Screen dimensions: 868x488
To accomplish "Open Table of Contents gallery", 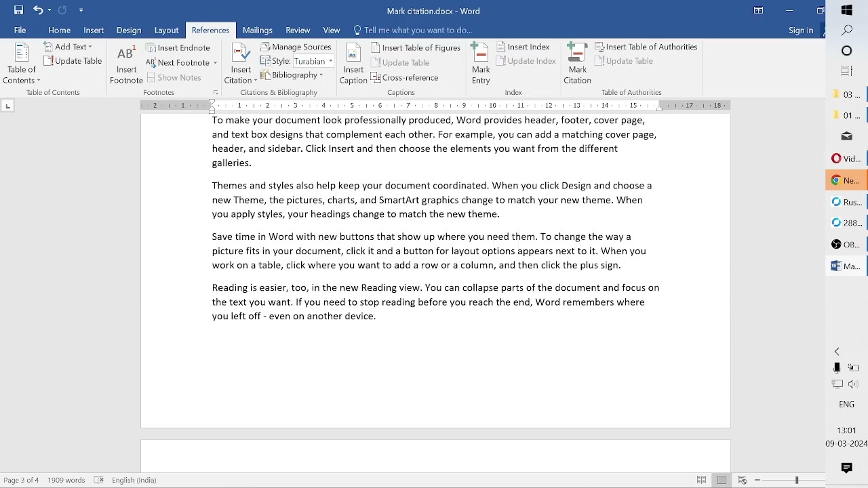I will [x=22, y=64].
